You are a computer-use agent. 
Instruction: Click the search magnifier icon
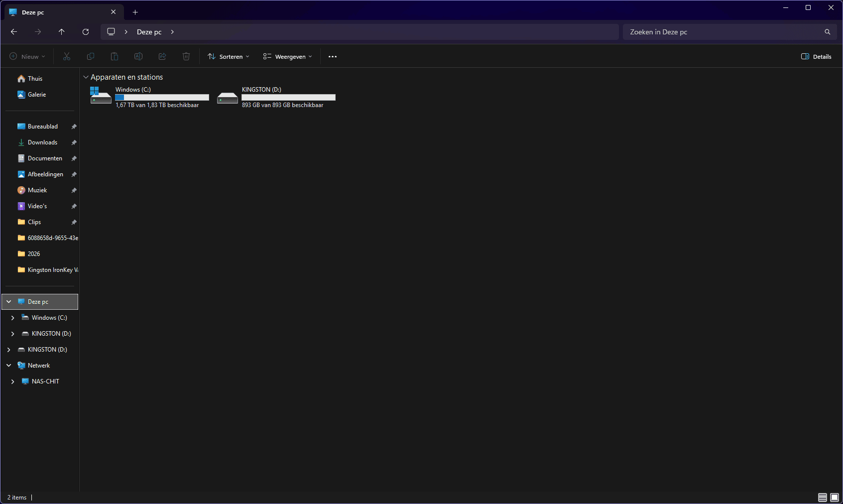click(827, 32)
